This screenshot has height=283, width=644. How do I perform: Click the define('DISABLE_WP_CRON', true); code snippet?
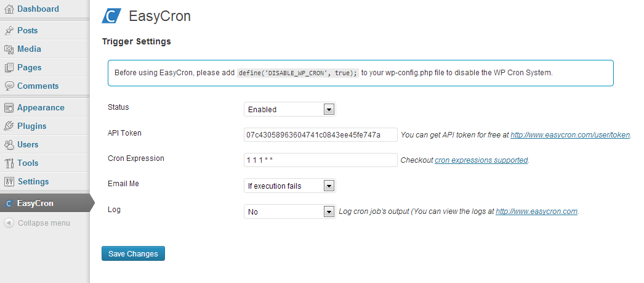point(298,73)
